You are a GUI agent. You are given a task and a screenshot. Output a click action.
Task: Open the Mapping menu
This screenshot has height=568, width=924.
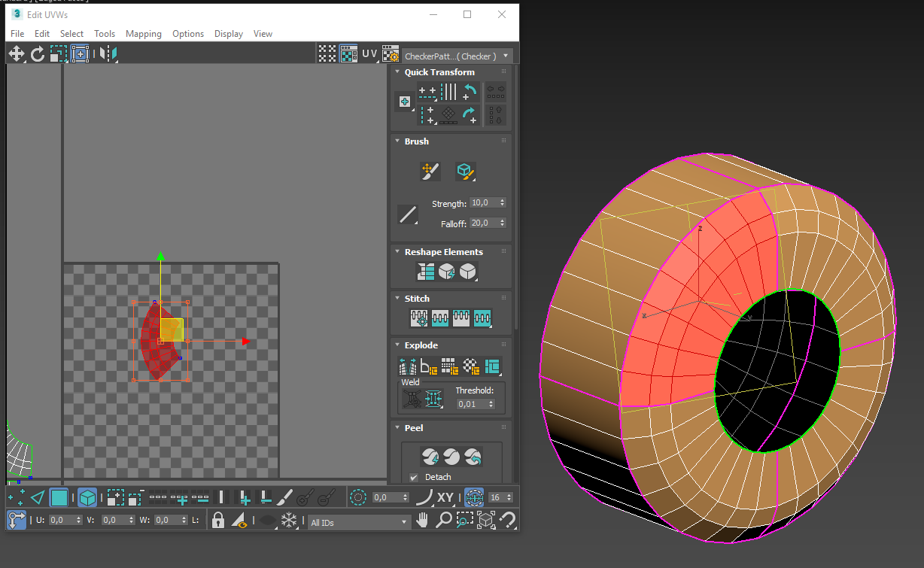point(143,34)
